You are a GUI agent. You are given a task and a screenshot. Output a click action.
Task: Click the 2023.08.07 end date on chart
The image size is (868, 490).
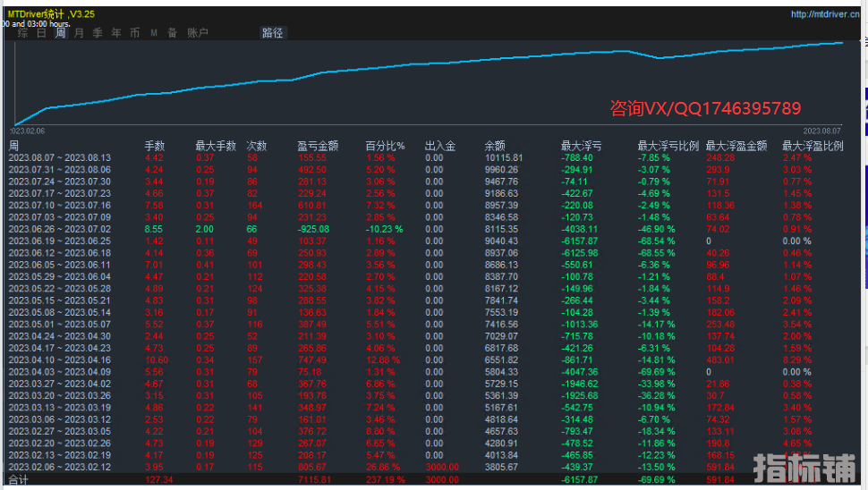click(x=821, y=130)
